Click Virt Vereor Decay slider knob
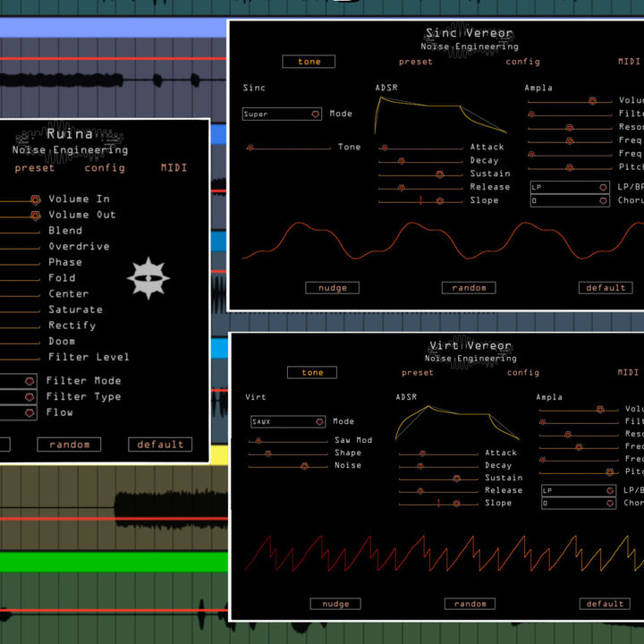This screenshot has width=644, height=644. 420,466
